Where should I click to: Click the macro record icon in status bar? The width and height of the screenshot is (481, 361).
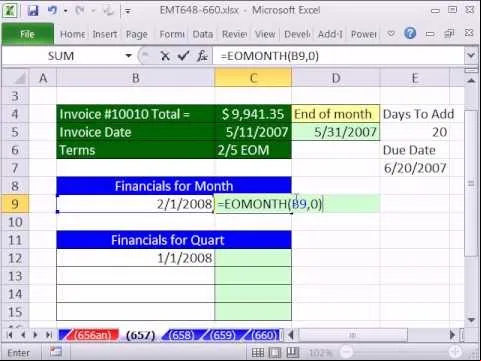pos(56,351)
